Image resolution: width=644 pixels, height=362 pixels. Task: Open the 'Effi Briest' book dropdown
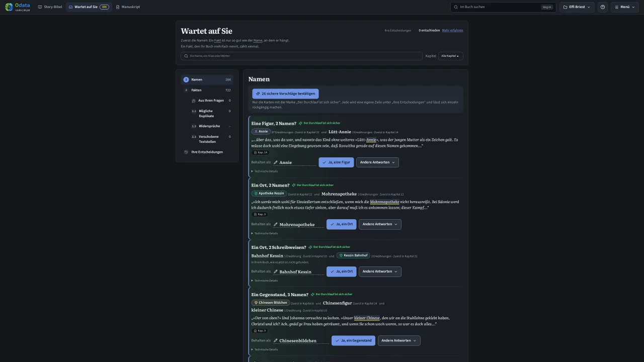point(577,7)
